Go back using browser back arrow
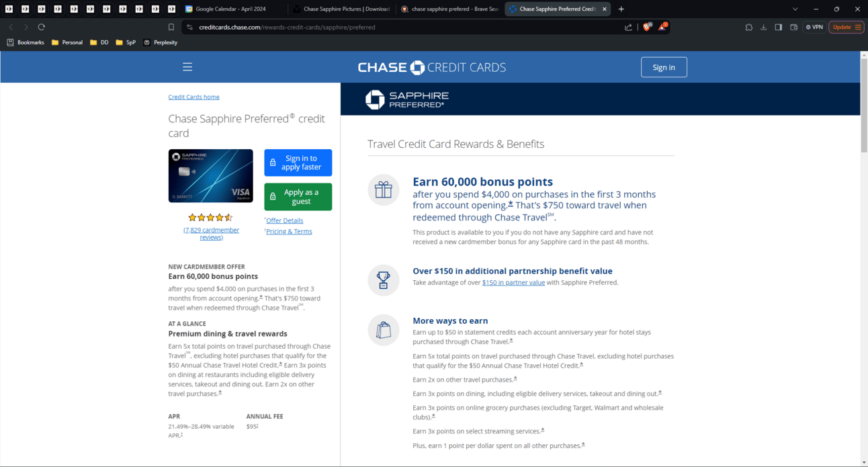 click(11, 27)
